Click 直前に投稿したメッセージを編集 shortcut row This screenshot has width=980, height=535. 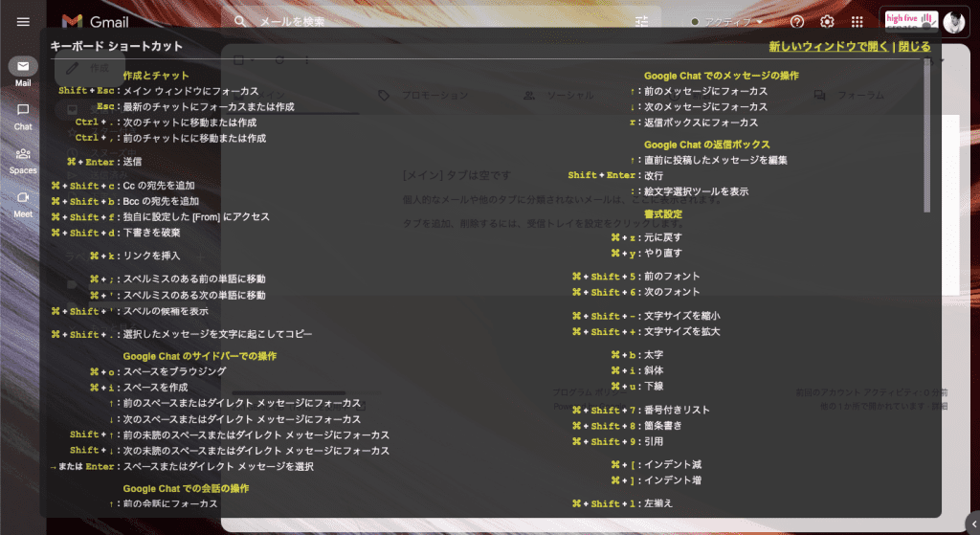click(709, 160)
